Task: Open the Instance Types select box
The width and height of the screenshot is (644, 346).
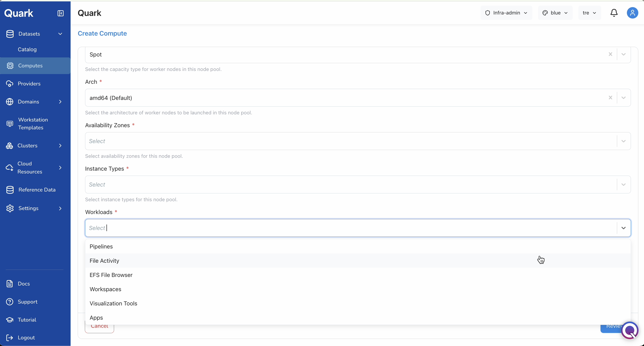Action: (358, 185)
